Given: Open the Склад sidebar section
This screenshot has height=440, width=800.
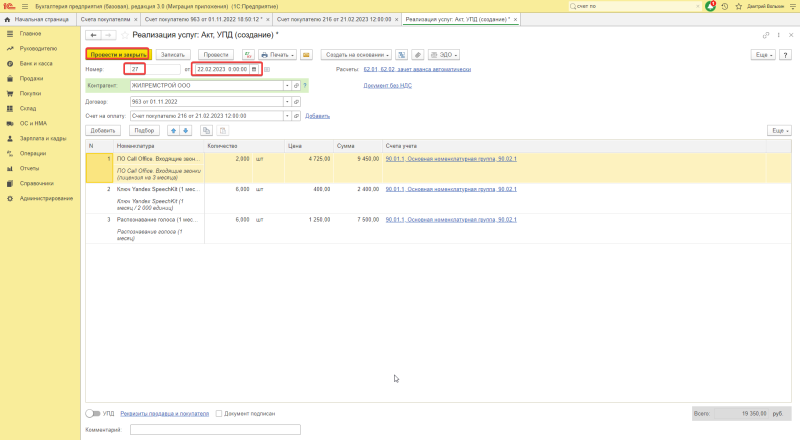Looking at the screenshot, I should click(28, 109).
